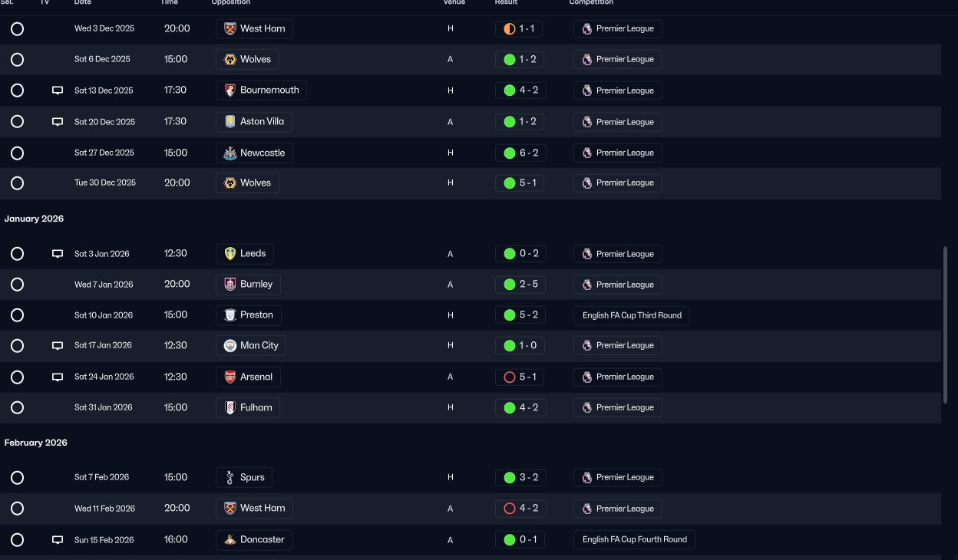Click the Newcastle club crest icon
This screenshot has width=958, height=560.
coord(229,153)
